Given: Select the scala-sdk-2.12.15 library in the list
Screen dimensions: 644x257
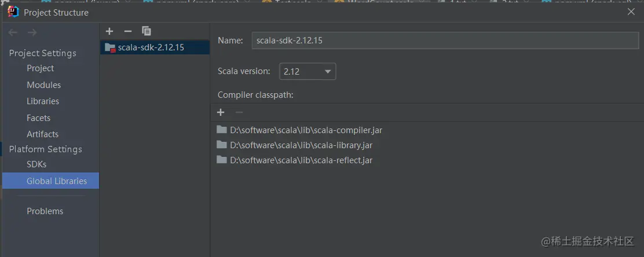Looking at the screenshot, I should pos(155,47).
